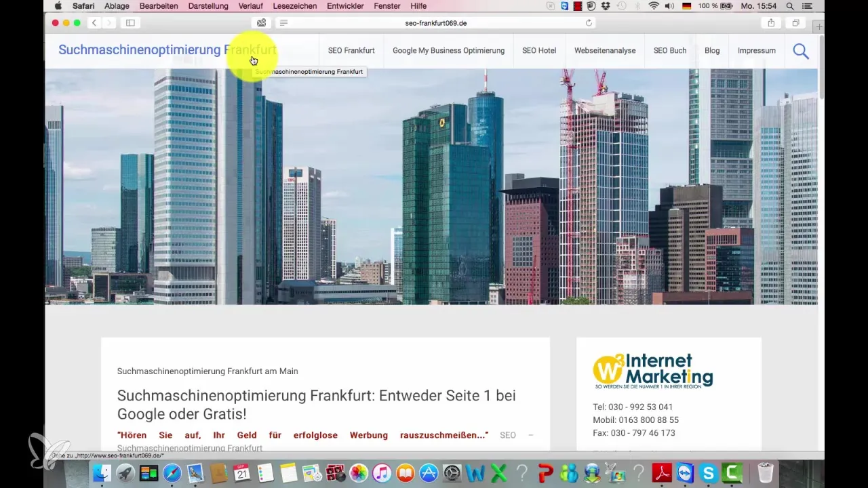
Task: Open the Safari application menu
Action: point(83,6)
